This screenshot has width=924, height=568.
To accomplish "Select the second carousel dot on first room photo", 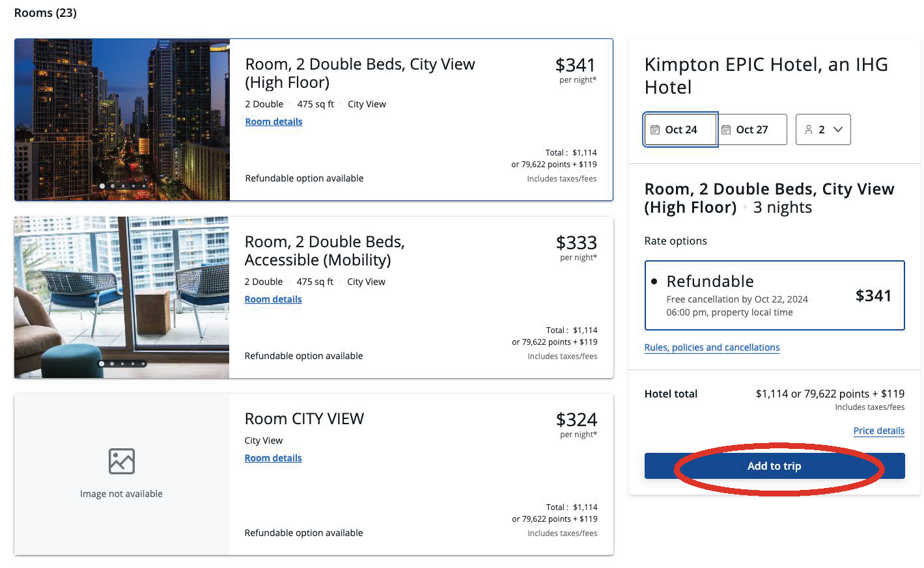I will tap(113, 185).
